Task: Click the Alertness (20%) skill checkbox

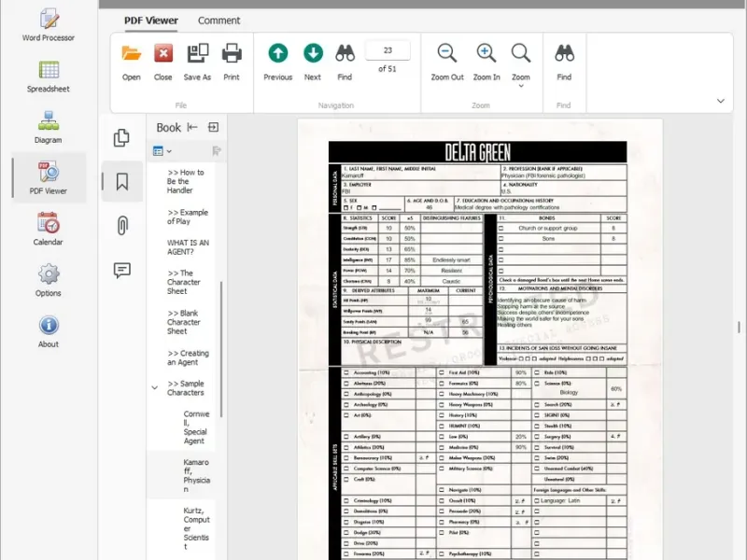Action: 346,384
